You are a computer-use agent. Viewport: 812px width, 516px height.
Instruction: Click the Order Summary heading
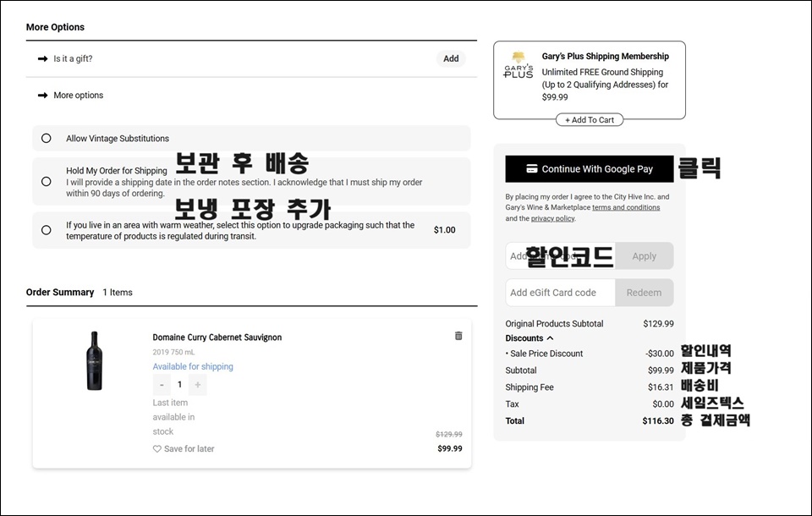(x=60, y=292)
